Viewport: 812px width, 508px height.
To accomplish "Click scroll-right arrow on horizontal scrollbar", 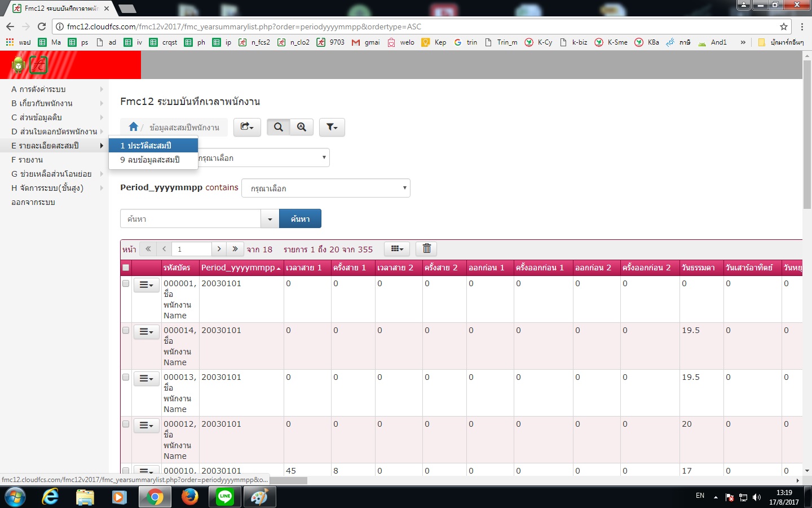I will tap(798, 480).
